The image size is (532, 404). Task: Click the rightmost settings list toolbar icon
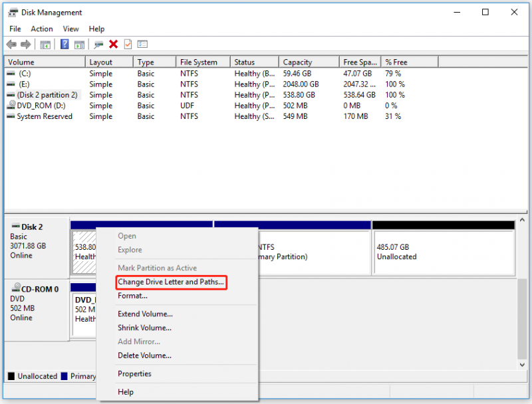[x=142, y=44]
